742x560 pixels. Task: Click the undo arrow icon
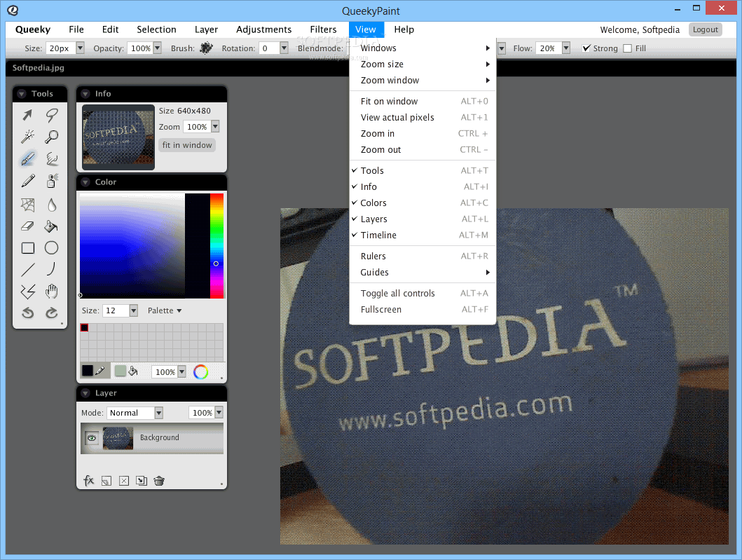[x=27, y=313]
